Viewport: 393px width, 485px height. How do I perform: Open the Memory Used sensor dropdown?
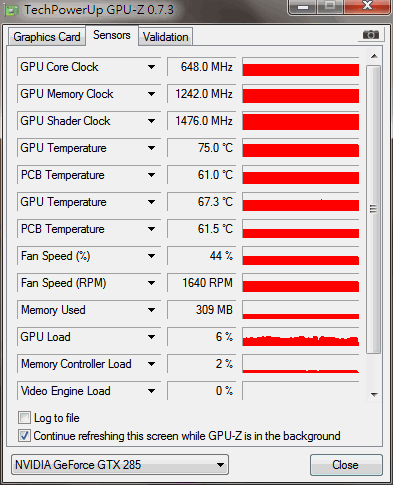[151, 310]
